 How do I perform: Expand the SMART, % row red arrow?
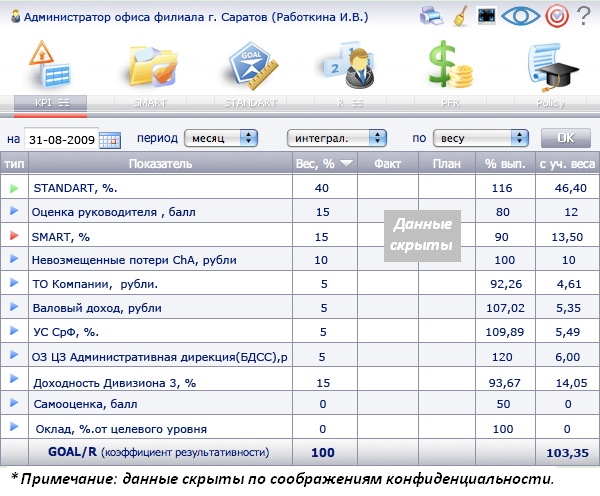[14, 235]
